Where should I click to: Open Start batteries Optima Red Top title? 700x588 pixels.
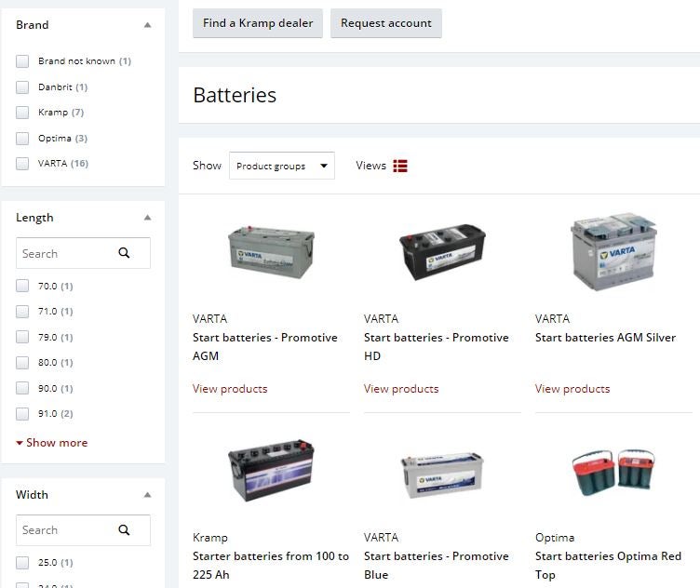pyautogui.click(x=608, y=566)
